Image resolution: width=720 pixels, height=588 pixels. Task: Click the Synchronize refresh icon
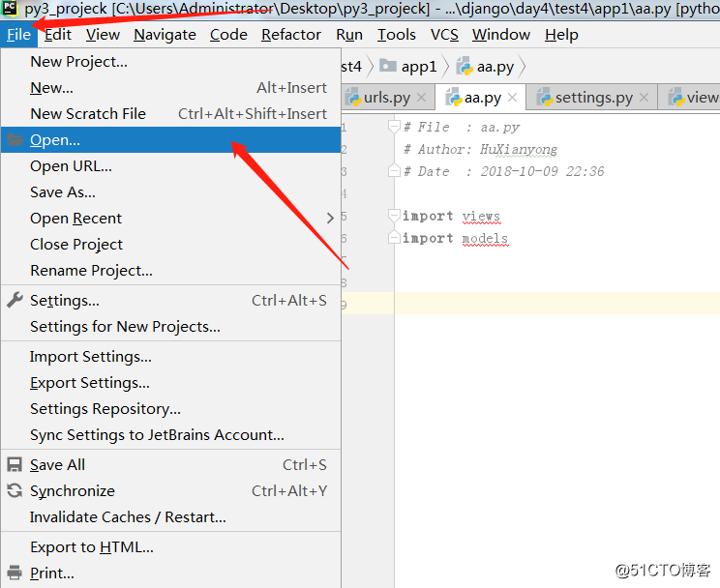point(15,490)
